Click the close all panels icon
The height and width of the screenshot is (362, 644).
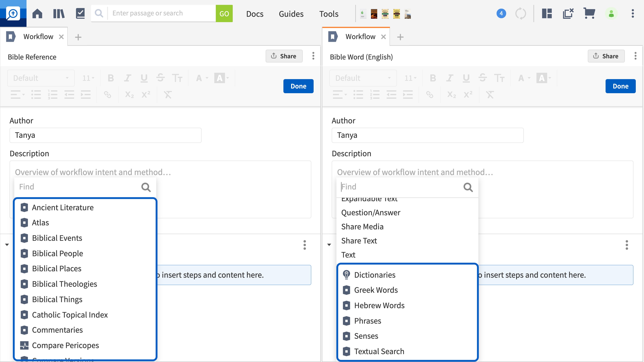pos(568,13)
